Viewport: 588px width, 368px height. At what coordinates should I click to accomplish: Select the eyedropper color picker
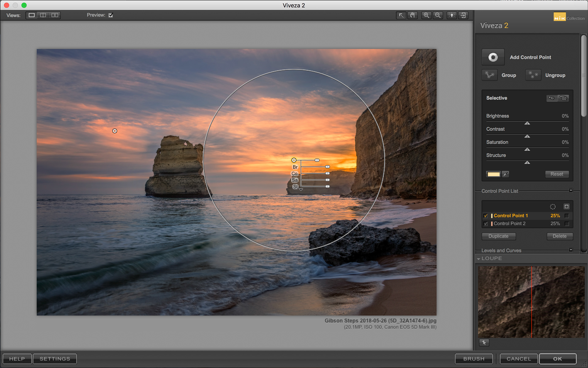coord(506,174)
